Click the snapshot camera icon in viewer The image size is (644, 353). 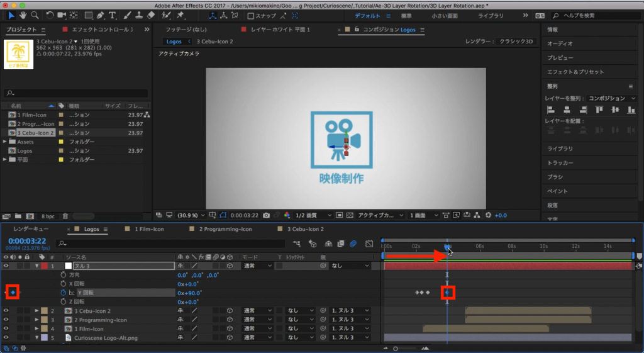click(267, 215)
